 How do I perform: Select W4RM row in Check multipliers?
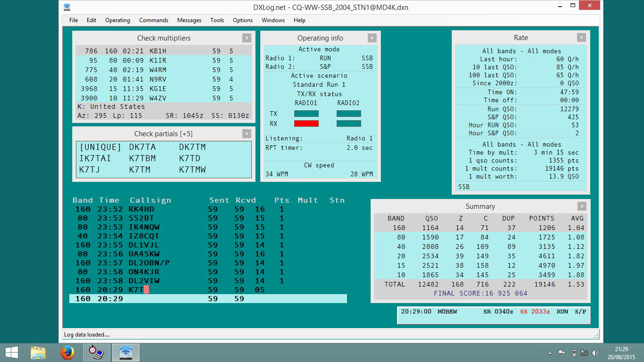(x=164, y=70)
